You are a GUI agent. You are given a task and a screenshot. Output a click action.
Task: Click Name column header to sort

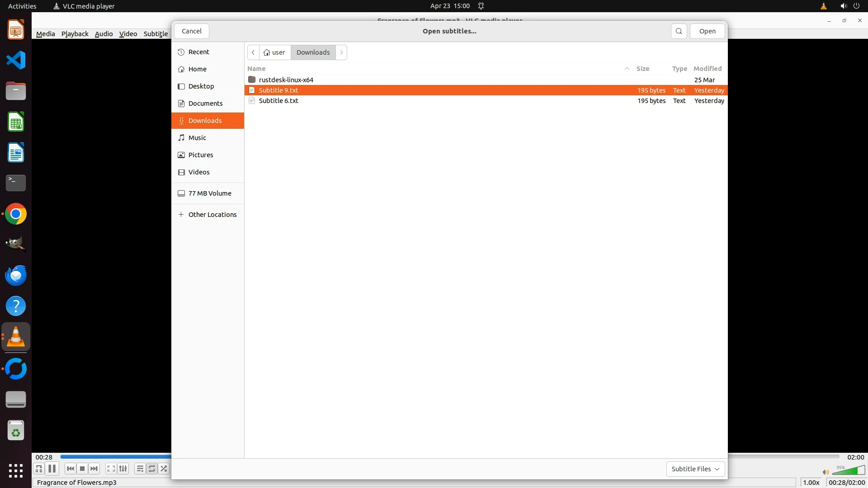pyautogui.click(x=256, y=69)
